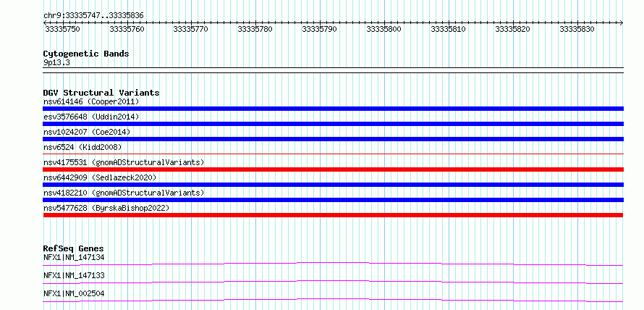The image size is (644, 310).
Task: Click the blue bar for nsv614146
Action: point(333,109)
